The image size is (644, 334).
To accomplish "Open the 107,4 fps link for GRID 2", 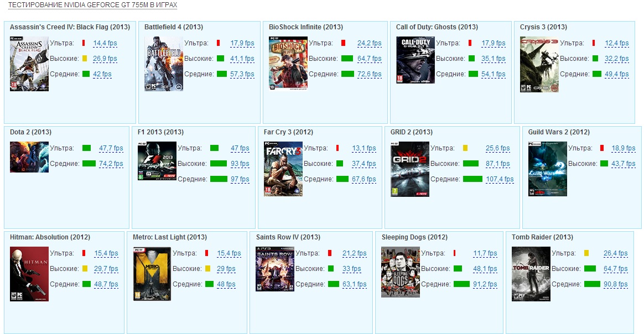I will tap(500, 179).
